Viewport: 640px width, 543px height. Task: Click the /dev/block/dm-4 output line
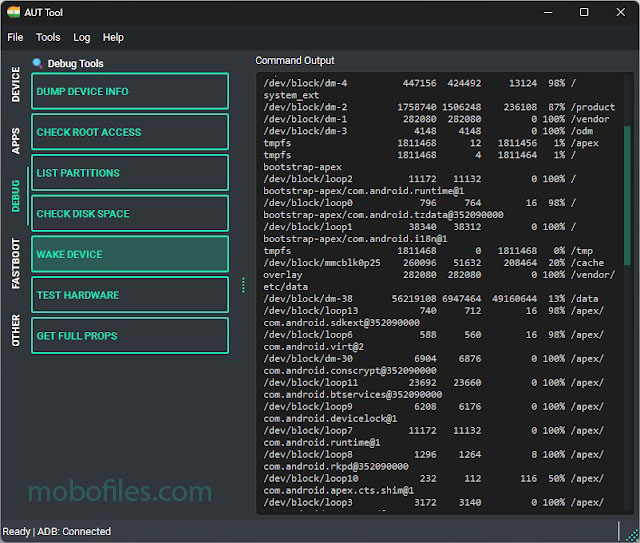pyautogui.click(x=420, y=83)
